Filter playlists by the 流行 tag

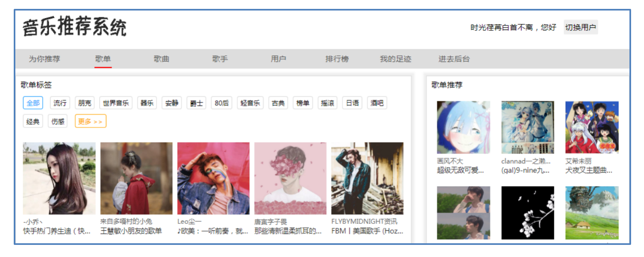tap(60, 103)
